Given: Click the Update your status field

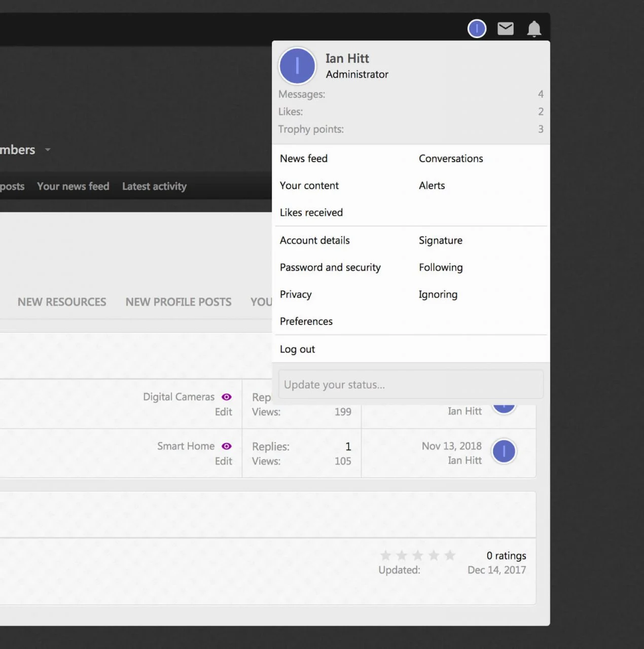Looking at the screenshot, I should (x=411, y=385).
